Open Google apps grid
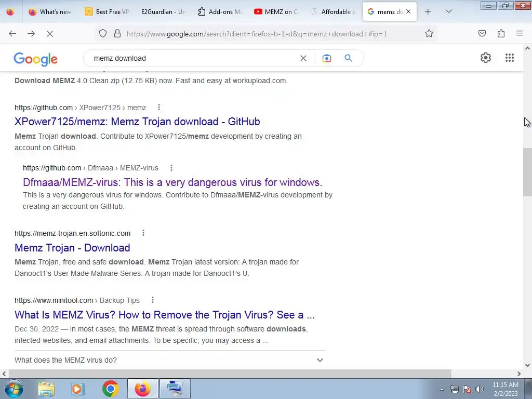Screen dimensions: 532x399 [x=510, y=58]
